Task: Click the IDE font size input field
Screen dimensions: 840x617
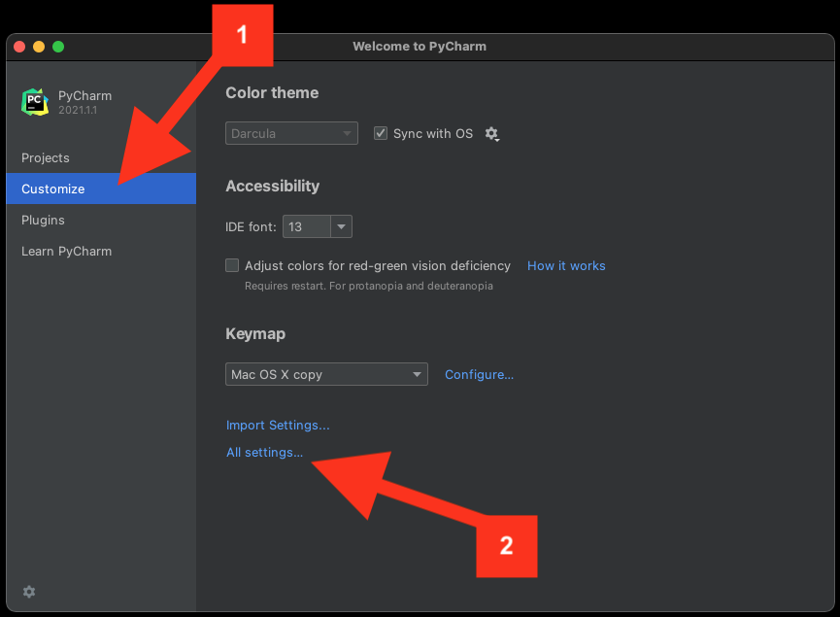Action: 306,226
